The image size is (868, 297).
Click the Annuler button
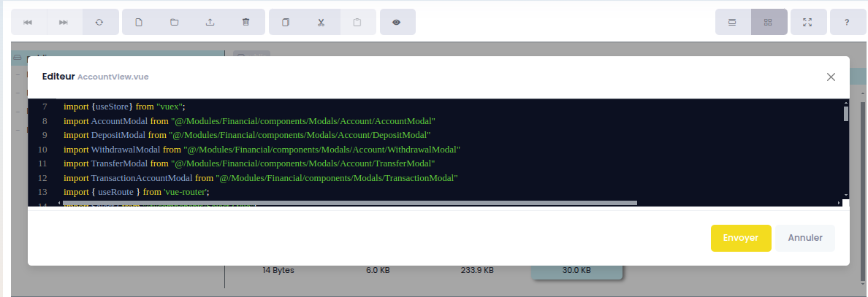pos(805,238)
